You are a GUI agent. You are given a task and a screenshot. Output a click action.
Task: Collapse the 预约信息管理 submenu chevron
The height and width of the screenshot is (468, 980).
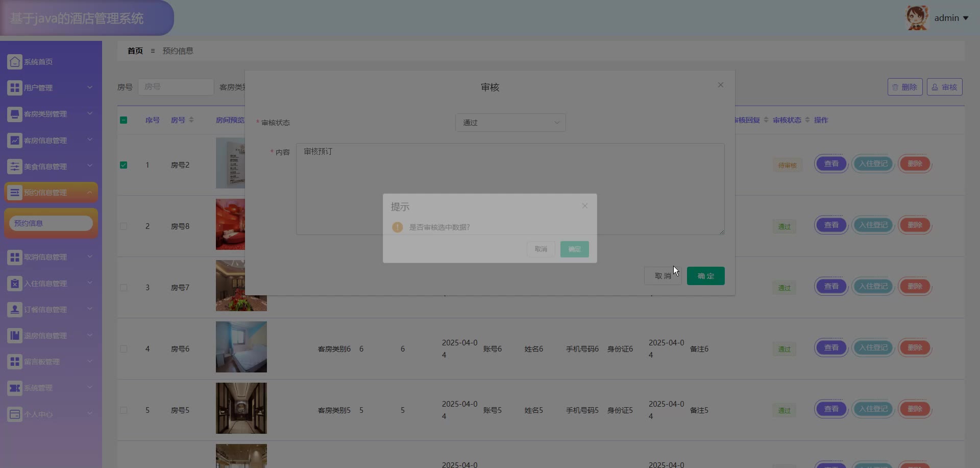click(x=90, y=192)
